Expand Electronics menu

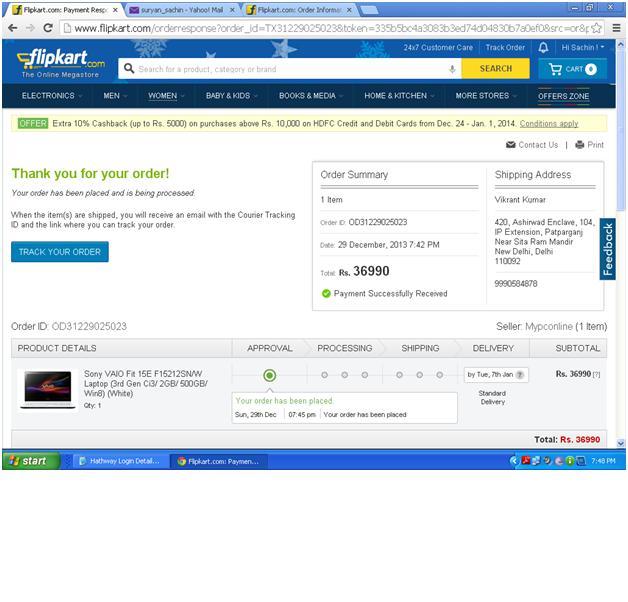[52, 96]
